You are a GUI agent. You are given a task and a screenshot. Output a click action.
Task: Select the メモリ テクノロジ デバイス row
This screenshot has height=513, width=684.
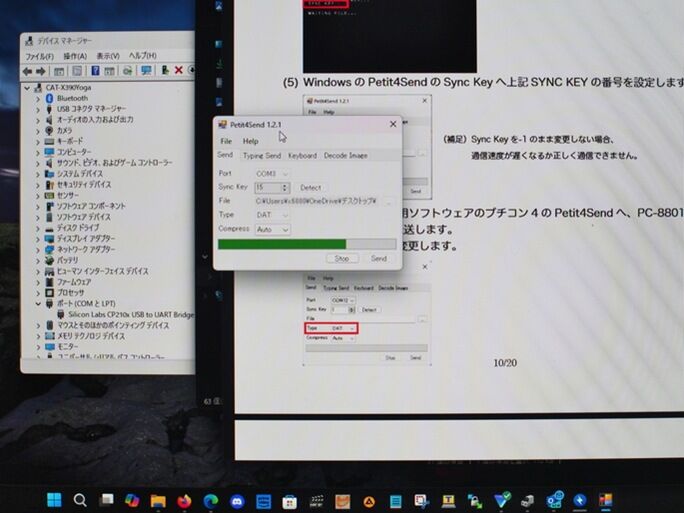click(x=91, y=336)
